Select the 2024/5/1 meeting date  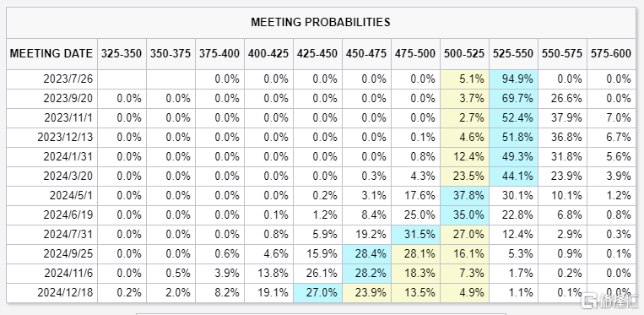click(x=71, y=195)
